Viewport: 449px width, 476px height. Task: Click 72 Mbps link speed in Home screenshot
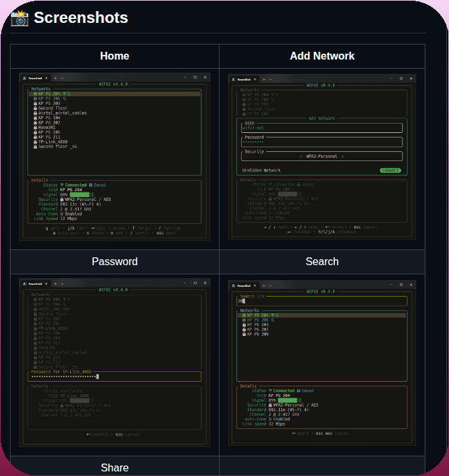point(68,219)
